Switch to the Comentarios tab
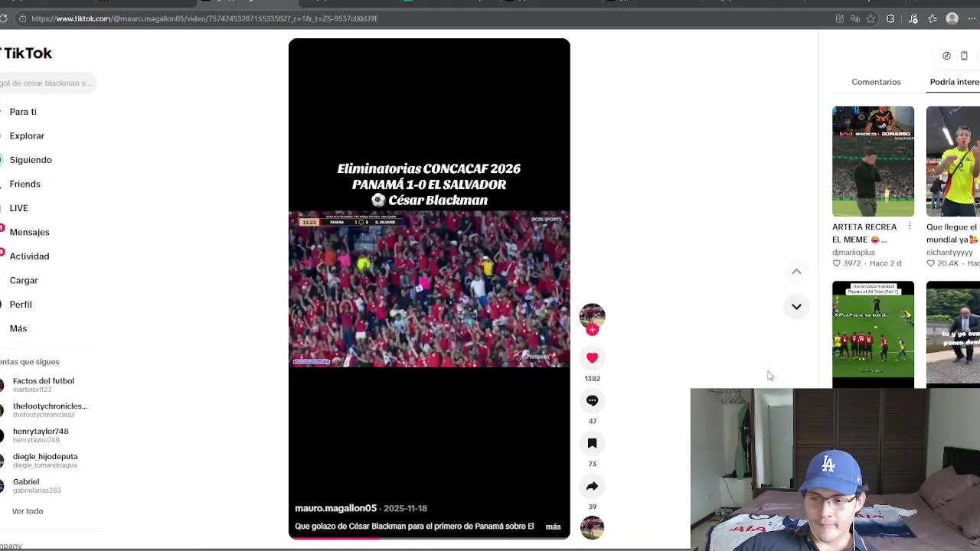Image resolution: width=980 pixels, height=551 pixels. tap(876, 82)
